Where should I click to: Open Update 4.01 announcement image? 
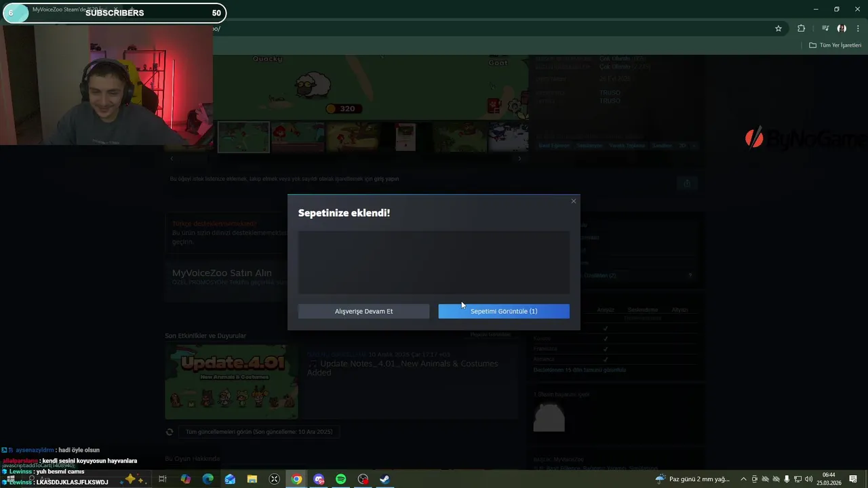tap(231, 382)
